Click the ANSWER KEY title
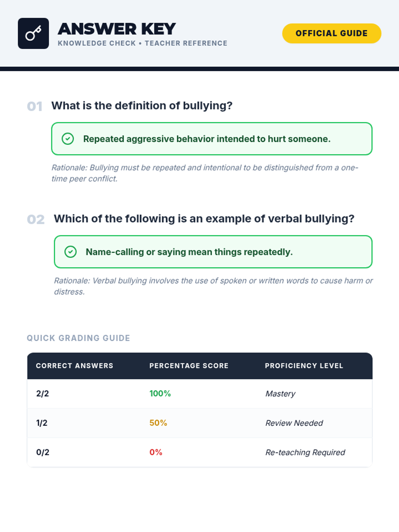The image size is (399, 532). 117,29
